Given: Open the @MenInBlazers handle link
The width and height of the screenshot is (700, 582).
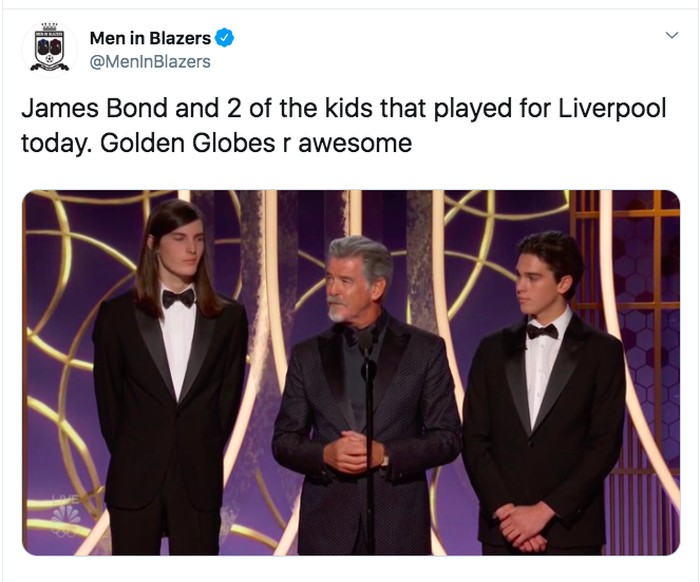Looking at the screenshot, I should pos(150,62).
